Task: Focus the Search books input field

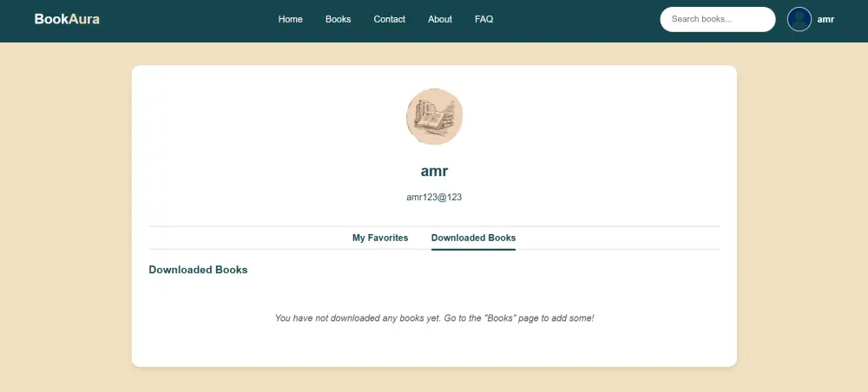Action: pos(718,19)
